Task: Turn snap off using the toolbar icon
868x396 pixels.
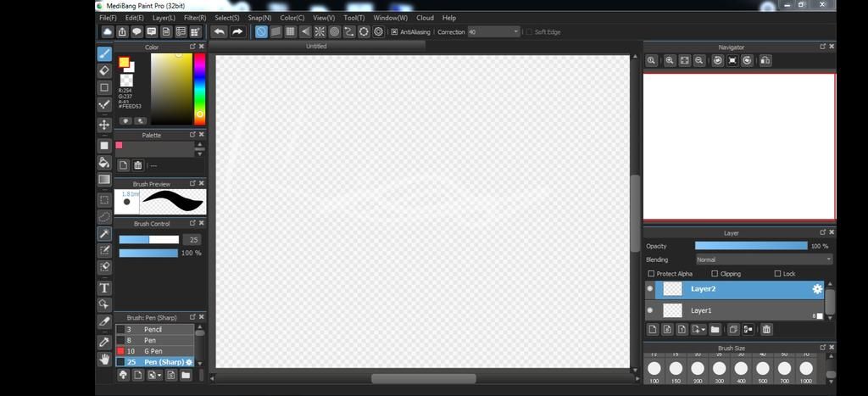Action: click(x=261, y=31)
